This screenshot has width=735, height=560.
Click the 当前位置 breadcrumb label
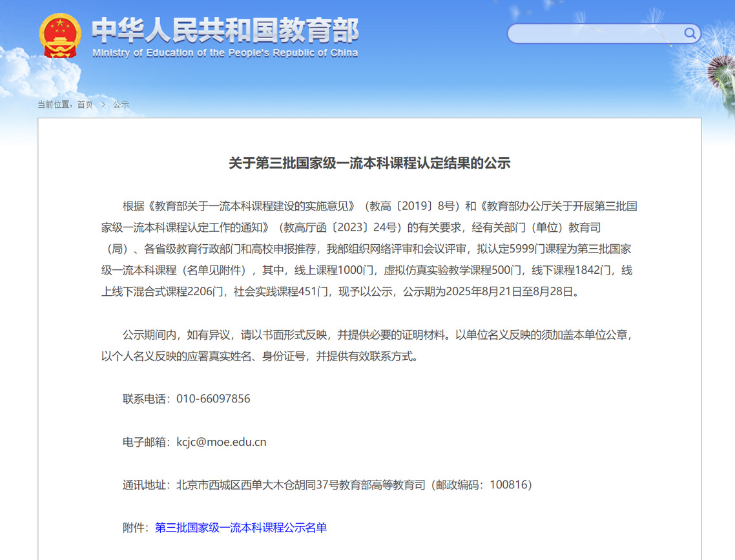pos(56,105)
